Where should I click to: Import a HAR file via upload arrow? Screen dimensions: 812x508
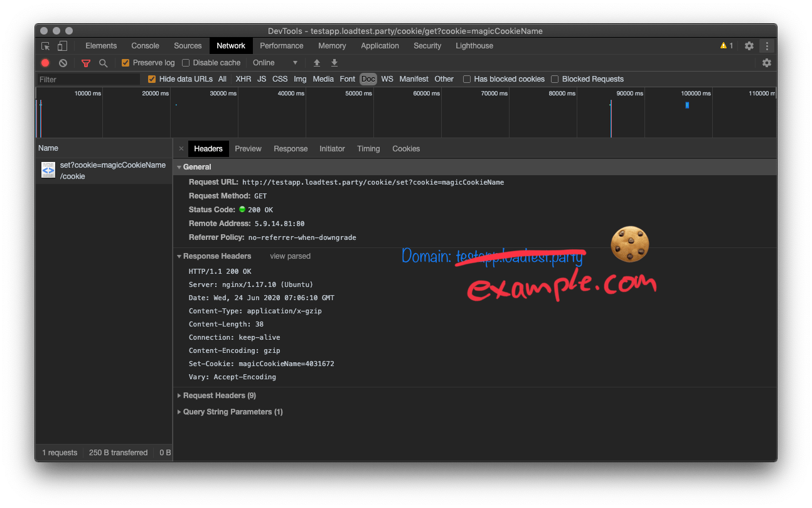pyautogui.click(x=316, y=63)
